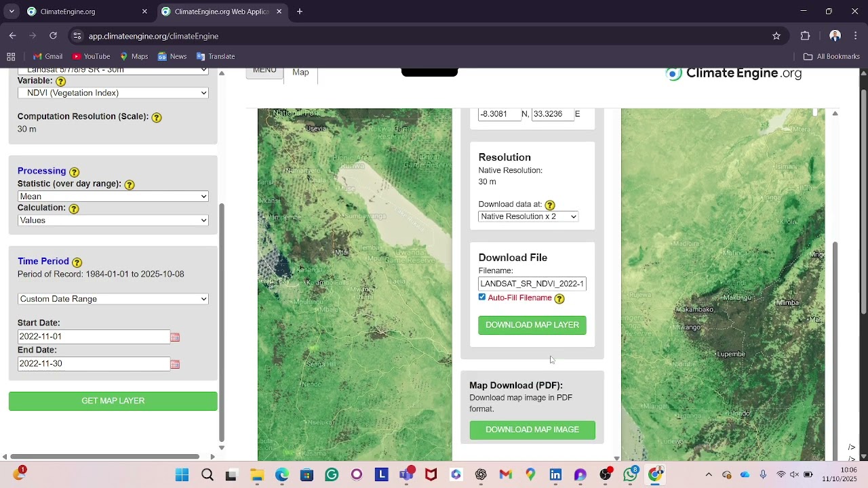
Task: Click the browser address bar URL
Action: [x=153, y=36]
